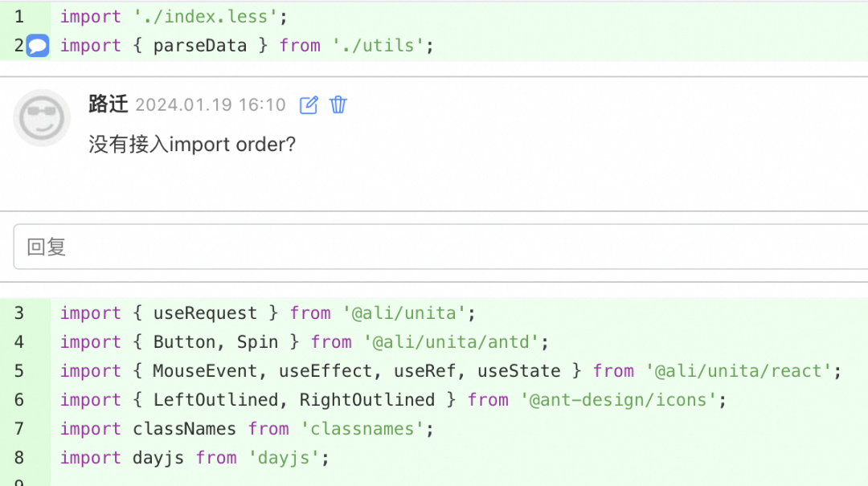This screenshot has height=486, width=868.
Task: Click the './utils' path string
Action: (378, 46)
